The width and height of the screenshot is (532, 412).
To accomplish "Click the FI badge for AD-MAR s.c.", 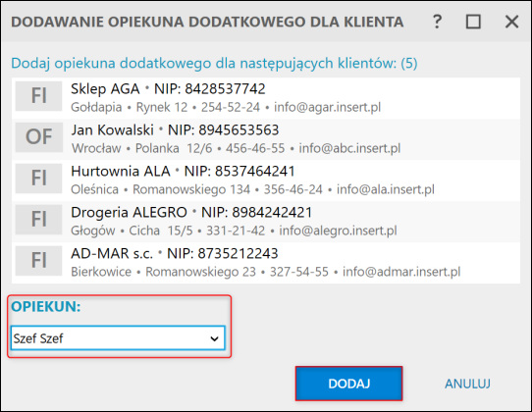I will click(x=38, y=260).
